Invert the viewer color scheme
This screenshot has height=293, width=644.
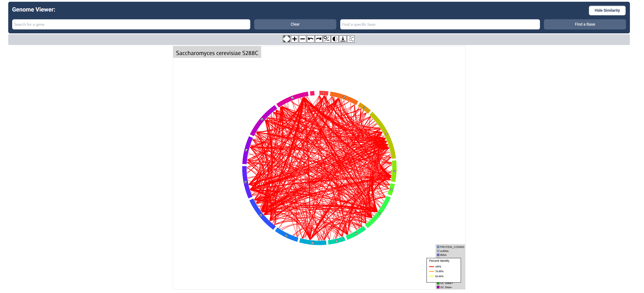[x=334, y=39]
